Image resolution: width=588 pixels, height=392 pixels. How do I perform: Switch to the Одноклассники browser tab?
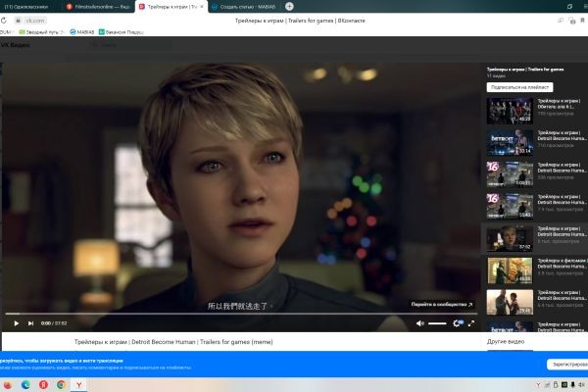pos(26,7)
